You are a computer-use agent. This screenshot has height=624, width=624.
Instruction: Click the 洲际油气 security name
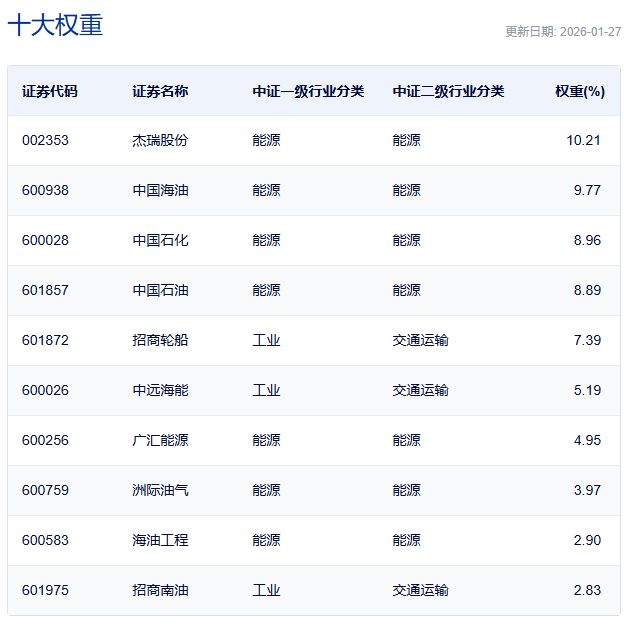tap(160, 490)
